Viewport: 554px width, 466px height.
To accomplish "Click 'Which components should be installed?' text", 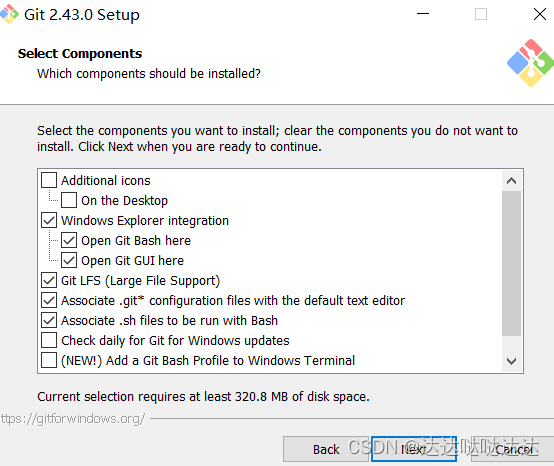I will [149, 73].
